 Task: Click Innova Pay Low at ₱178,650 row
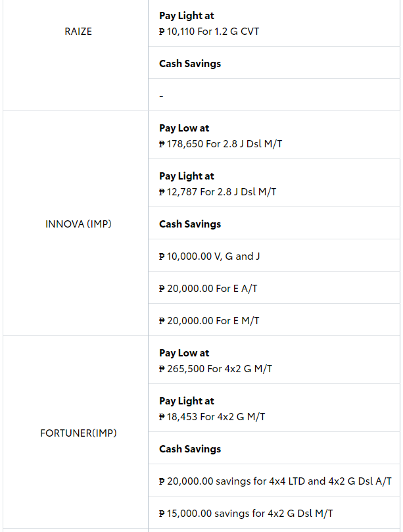click(x=274, y=135)
